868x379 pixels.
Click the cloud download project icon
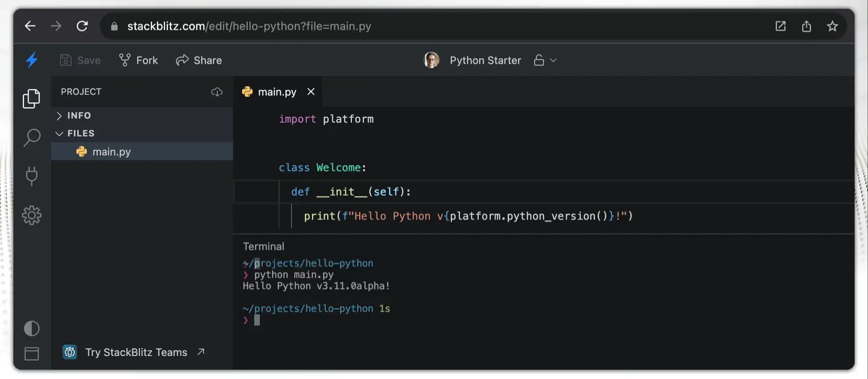(x=217, y=92)
